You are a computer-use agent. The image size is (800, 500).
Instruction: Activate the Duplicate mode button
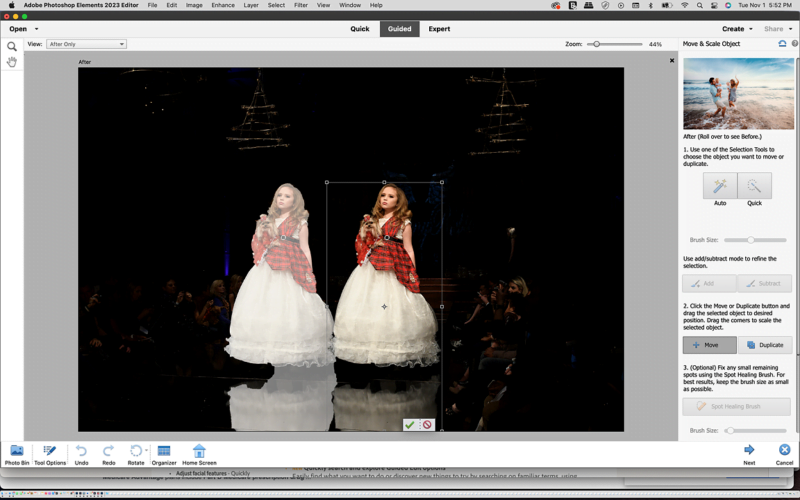(x=765, y=345)
